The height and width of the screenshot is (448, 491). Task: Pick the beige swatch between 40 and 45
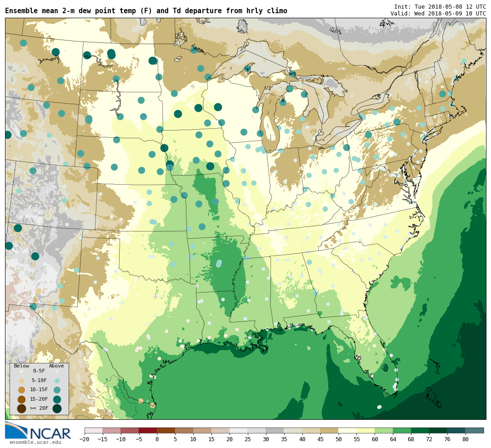tap(311, 430)
